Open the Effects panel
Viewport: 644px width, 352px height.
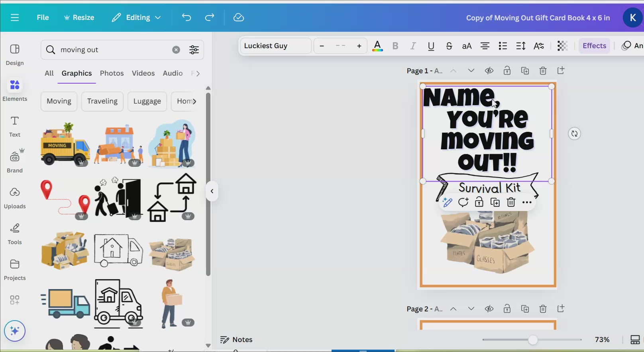594,46
